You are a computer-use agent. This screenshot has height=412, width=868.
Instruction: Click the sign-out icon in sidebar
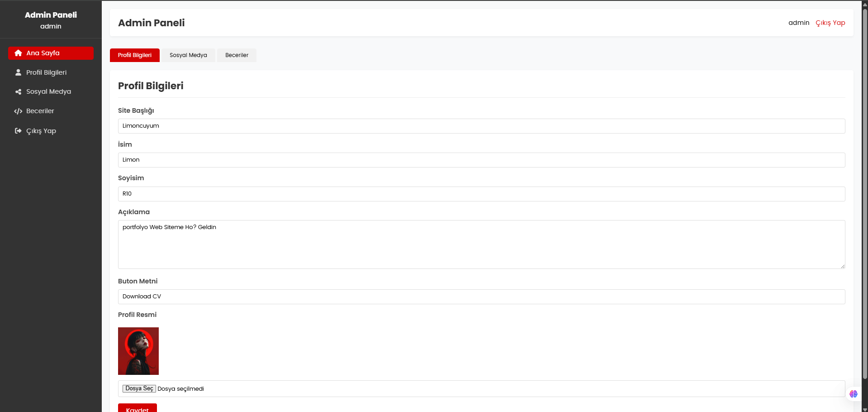[x=18, y=131]
